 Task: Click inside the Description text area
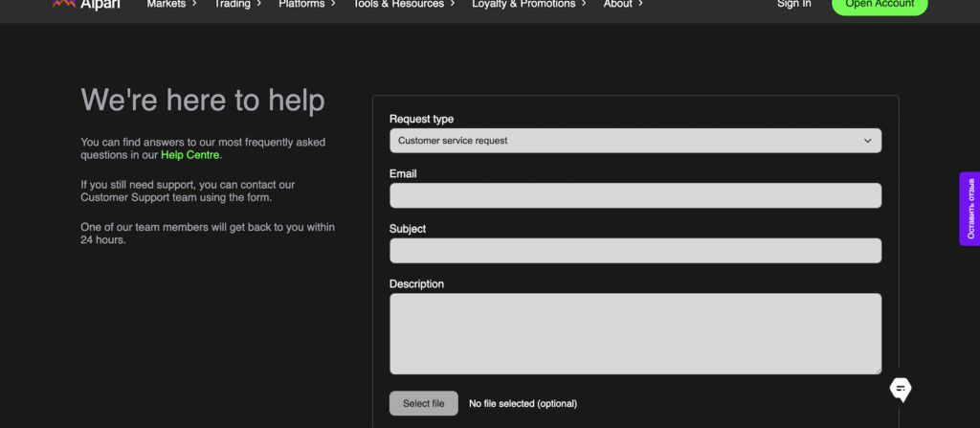(635, 333)
